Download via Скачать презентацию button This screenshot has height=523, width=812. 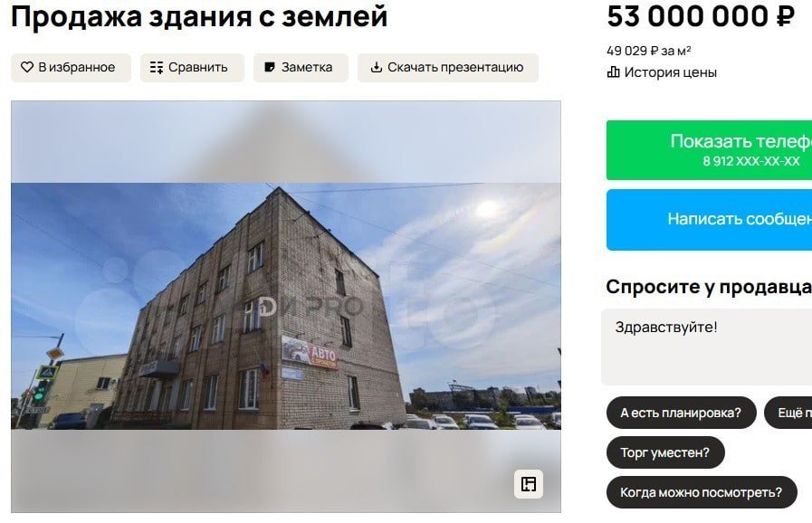click(448, 68)
